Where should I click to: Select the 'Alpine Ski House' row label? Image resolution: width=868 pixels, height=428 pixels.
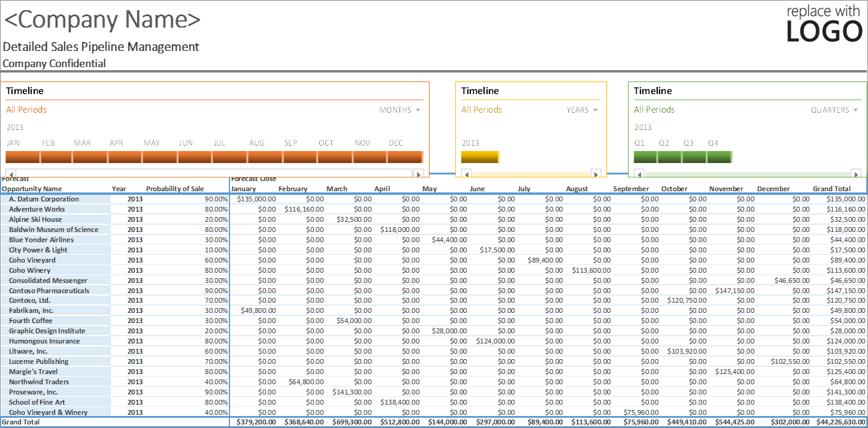[x=35, y=219]
